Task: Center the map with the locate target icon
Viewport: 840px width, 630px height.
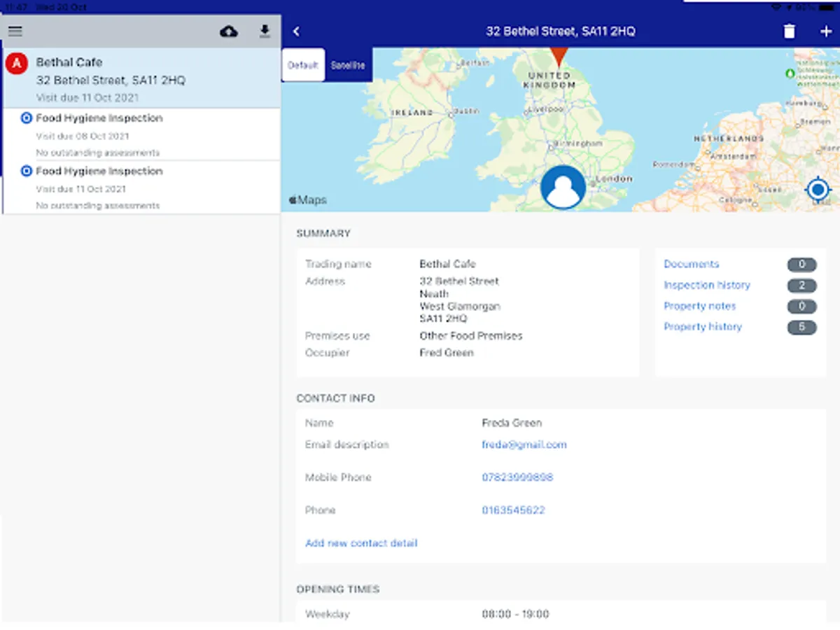Action: (x=818, y=189)
